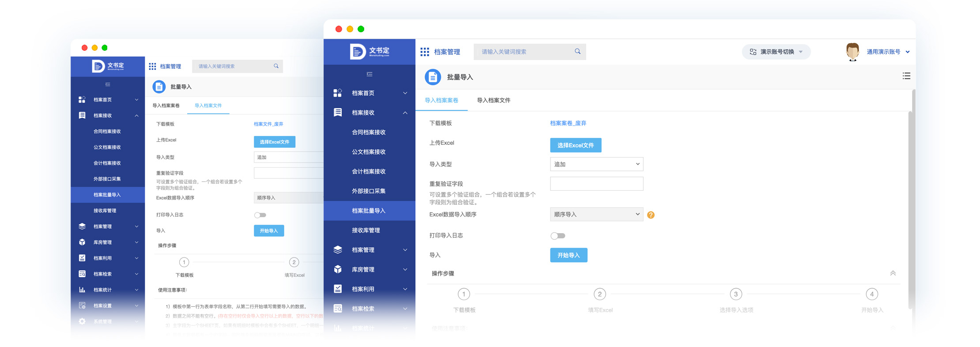Open the list menu icon at top right

point(906,76)
